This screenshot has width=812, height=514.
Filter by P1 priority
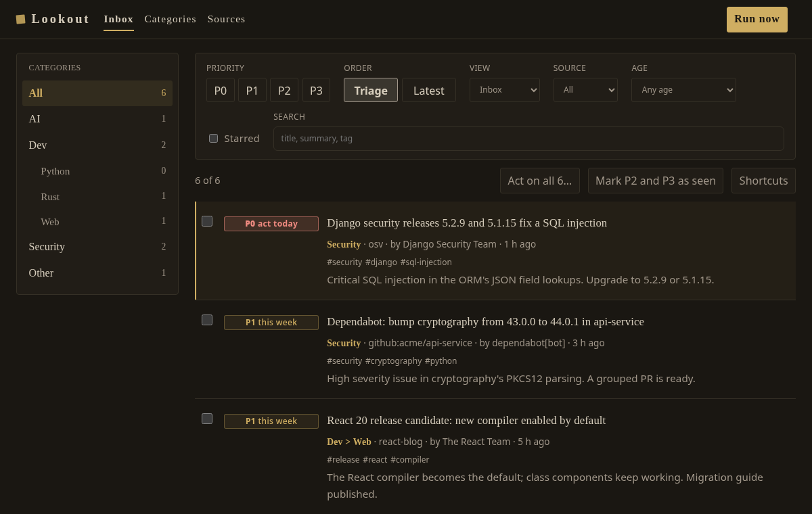[x=252, y=90]
